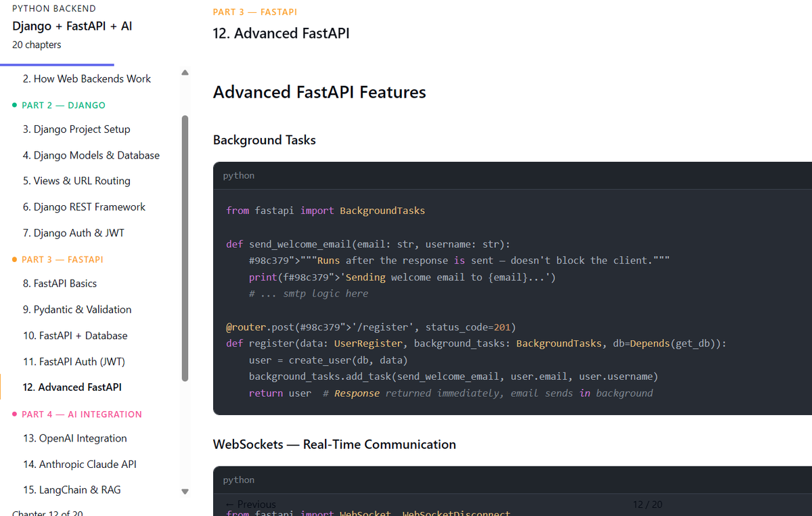Screen dimensions: 812x516
Task: Click the Background Tasks subheading
Action: [x=265, y=140]
